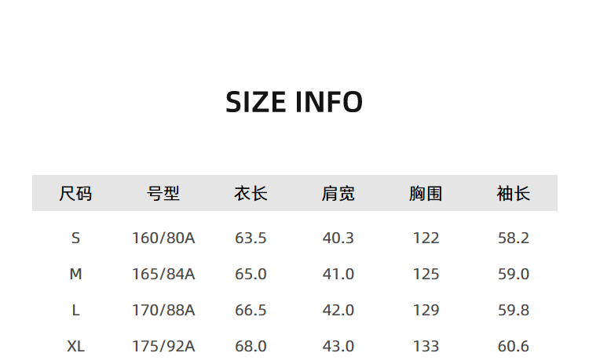Click the M size row label
Screen dimensions: 589x364
pos(75,274)
